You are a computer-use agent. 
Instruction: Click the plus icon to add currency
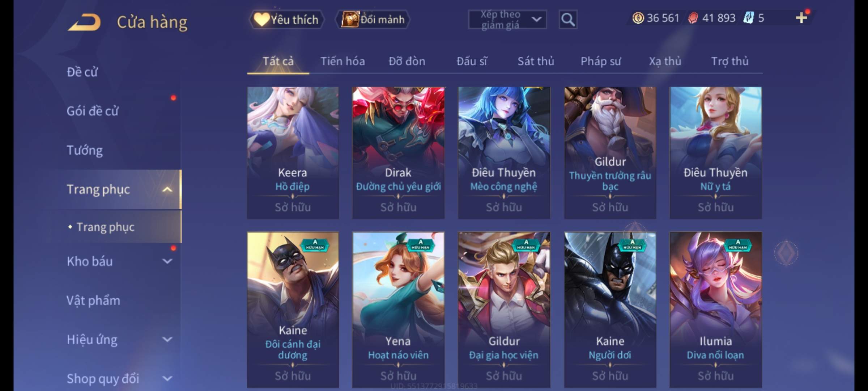pyautogui.click(x=801, y=18)
